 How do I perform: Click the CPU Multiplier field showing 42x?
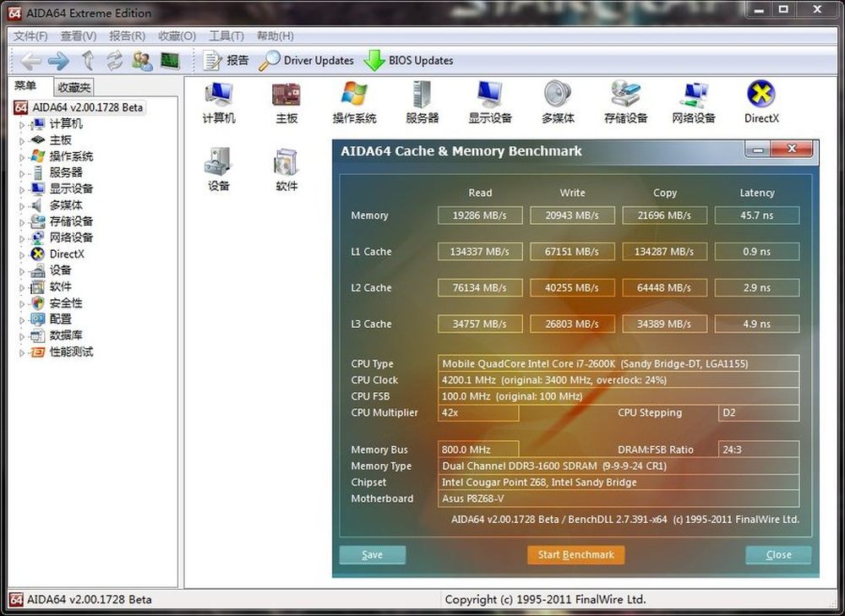[478, 413]
